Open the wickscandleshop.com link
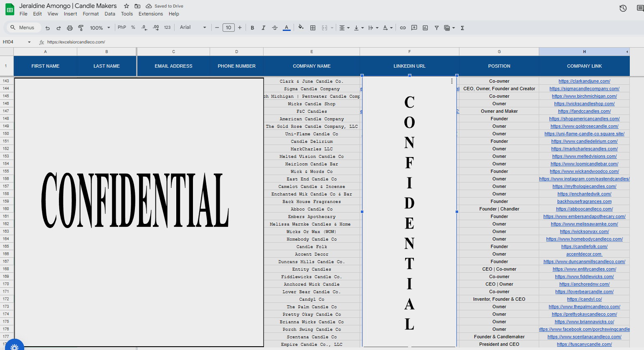Screen dimensions: 644x350 pyautogui.click(x=584, y=104)
